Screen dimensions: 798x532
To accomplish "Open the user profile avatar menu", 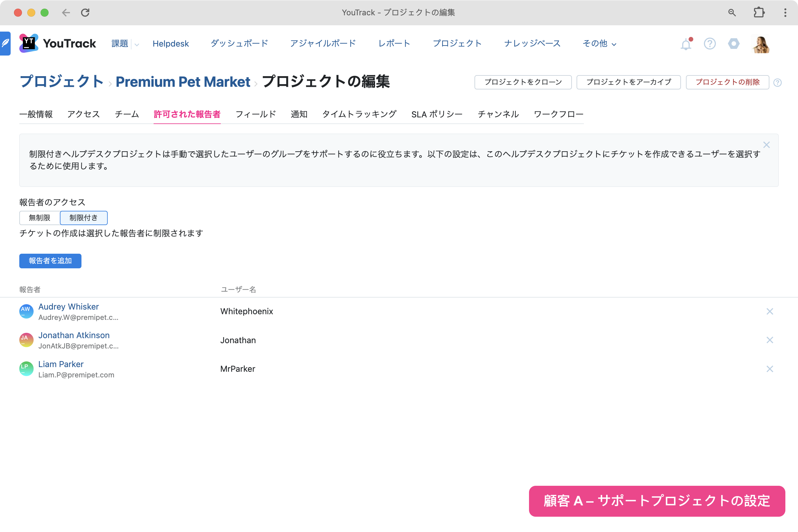I will click(x=761, y=44).
